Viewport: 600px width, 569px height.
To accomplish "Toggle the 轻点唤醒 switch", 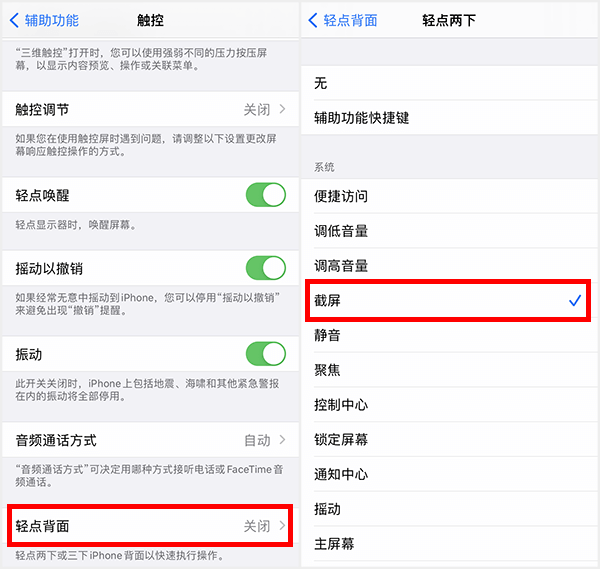I will tap(266, 195).
